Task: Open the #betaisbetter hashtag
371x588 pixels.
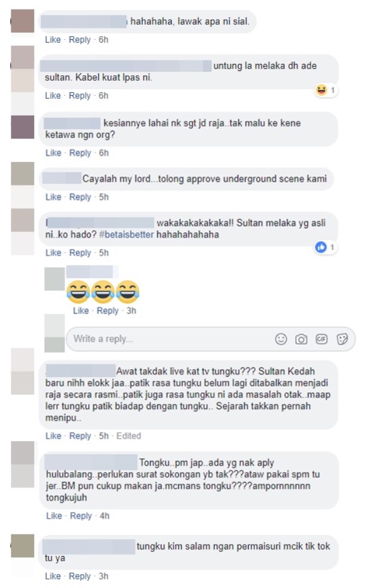Action: click(x=126, y=235)
